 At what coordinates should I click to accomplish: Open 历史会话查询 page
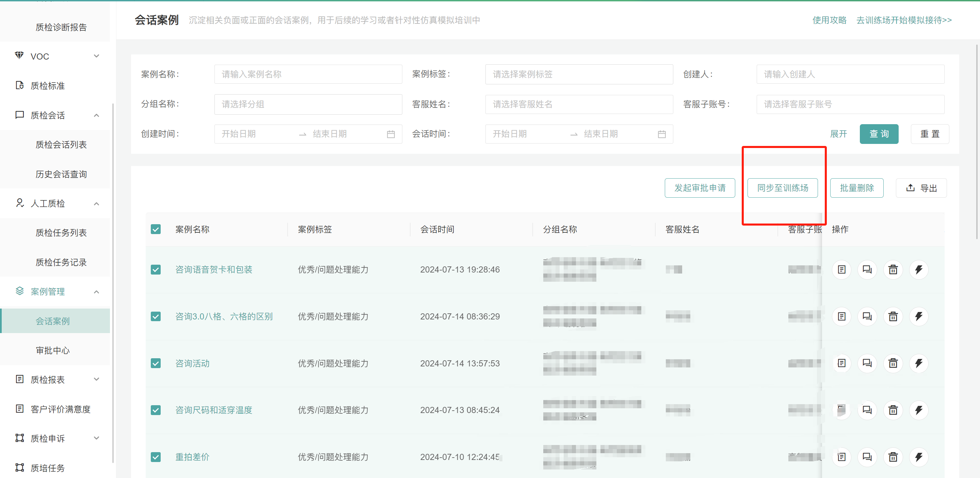point(61,174)
